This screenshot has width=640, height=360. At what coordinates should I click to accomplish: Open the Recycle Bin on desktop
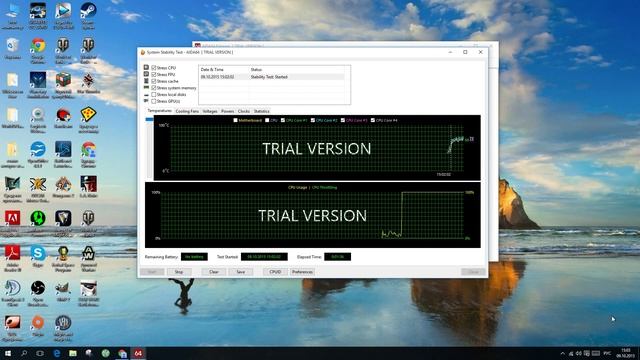(x=12, y=49)
